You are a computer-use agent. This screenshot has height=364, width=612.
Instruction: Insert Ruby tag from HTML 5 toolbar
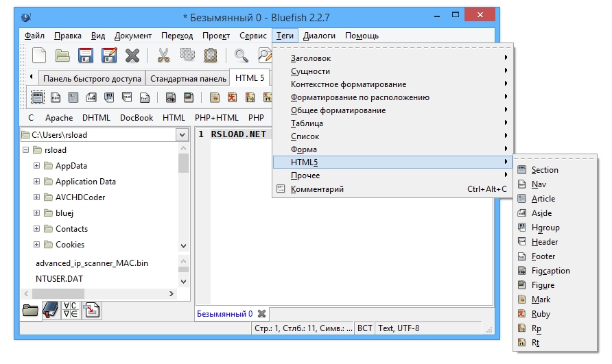point(232,97)
